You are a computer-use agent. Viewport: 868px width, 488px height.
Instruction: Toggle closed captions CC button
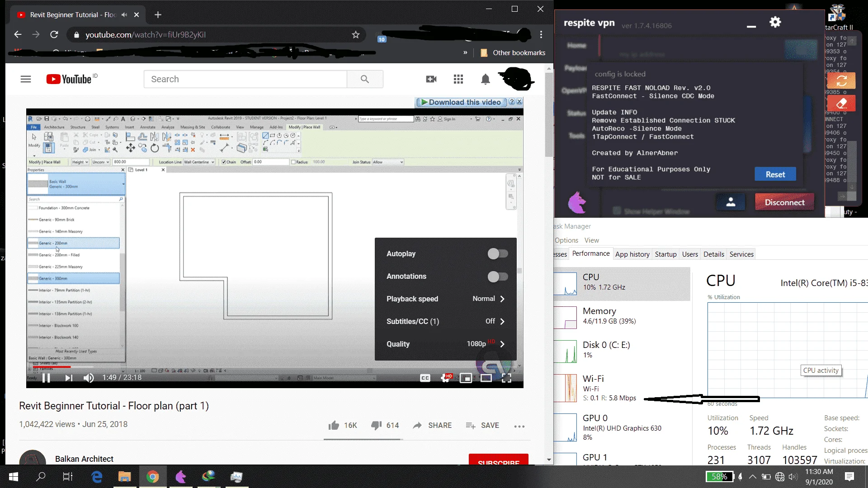[x=425, y=378]
